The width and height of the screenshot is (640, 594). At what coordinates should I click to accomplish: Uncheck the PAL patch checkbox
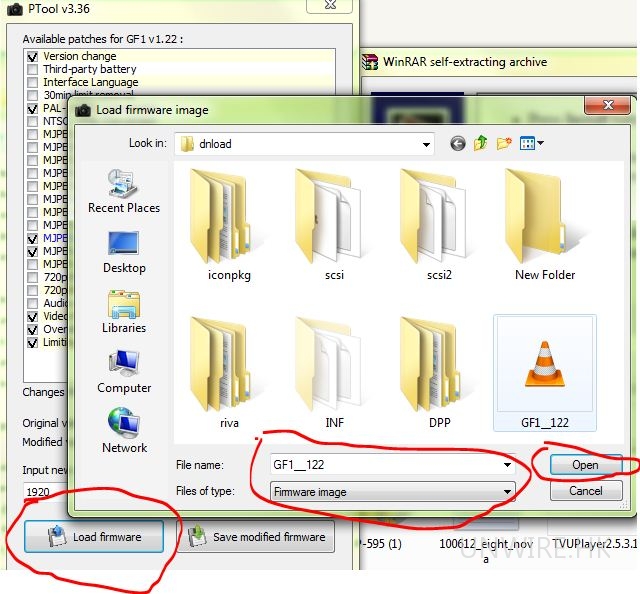coord(32,109)
